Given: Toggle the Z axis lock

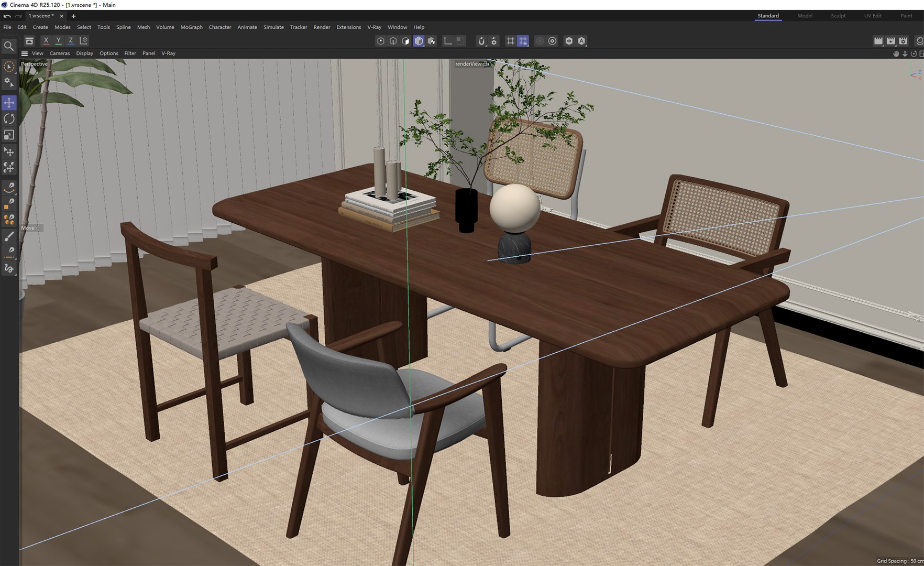Looking at the screenshot, I should click(x=71, y=40).
